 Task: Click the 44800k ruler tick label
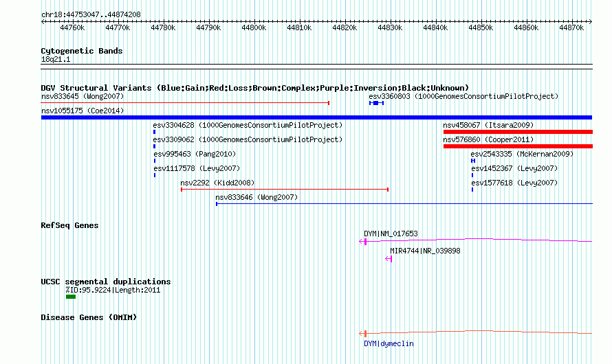[x=254, y=27]
